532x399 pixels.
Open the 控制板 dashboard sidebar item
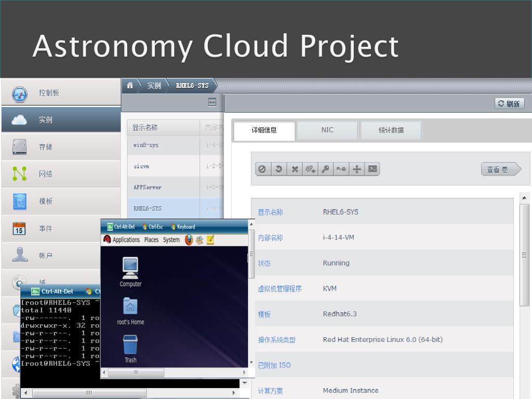61,92
